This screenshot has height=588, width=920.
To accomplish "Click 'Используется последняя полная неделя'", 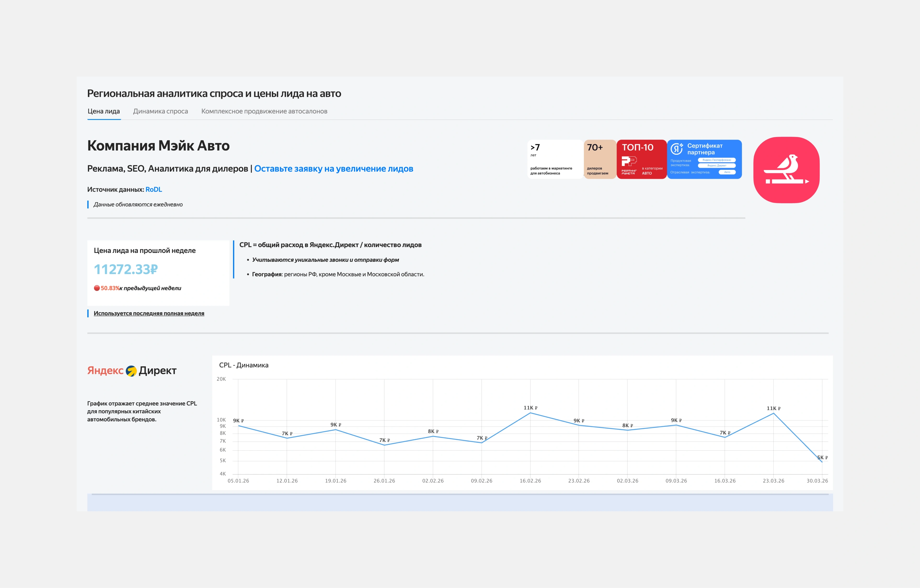I will pos(149,313).
